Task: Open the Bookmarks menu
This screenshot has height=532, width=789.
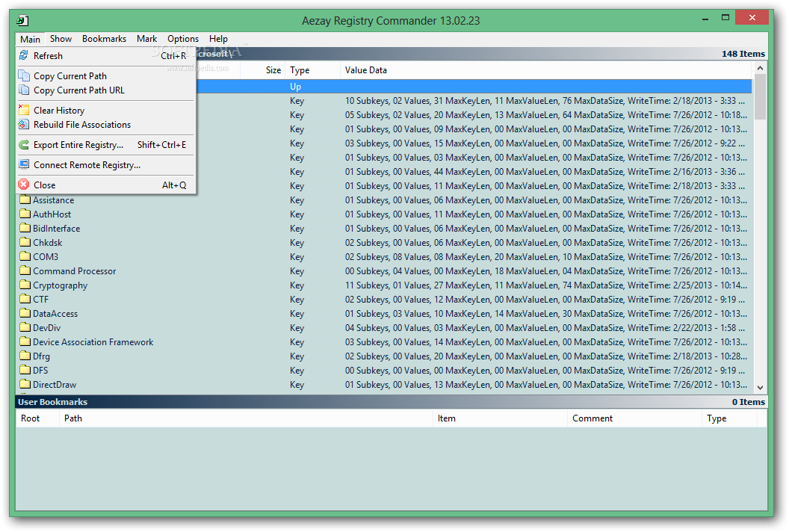Action: (104, 39)
